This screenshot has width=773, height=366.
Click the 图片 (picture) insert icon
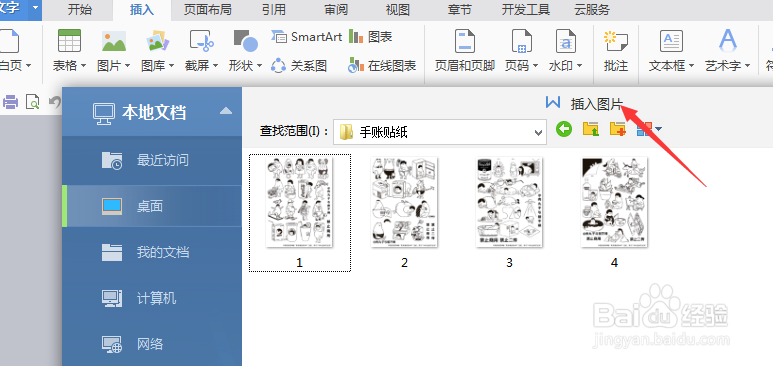pyautogui.click(x=114, y=41)
